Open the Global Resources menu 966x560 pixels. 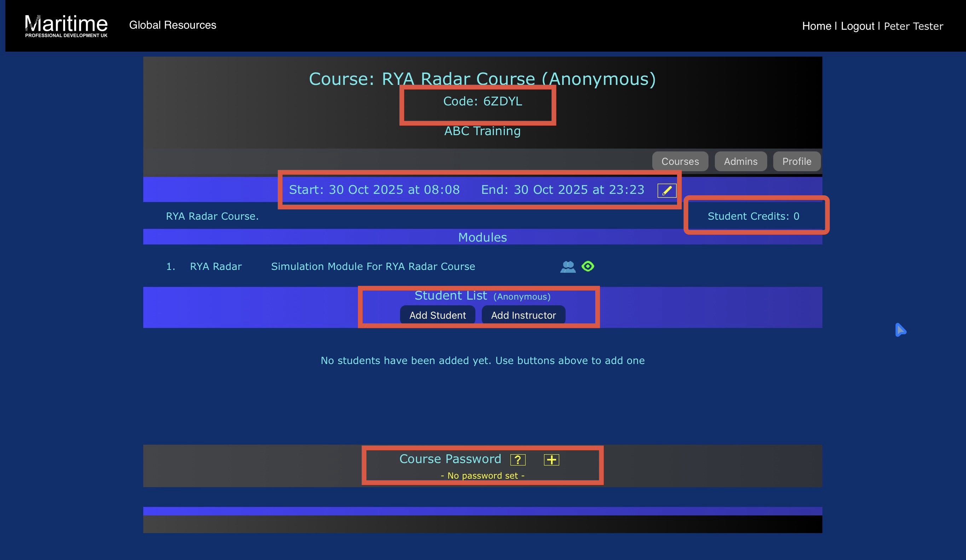coord(173,25)
